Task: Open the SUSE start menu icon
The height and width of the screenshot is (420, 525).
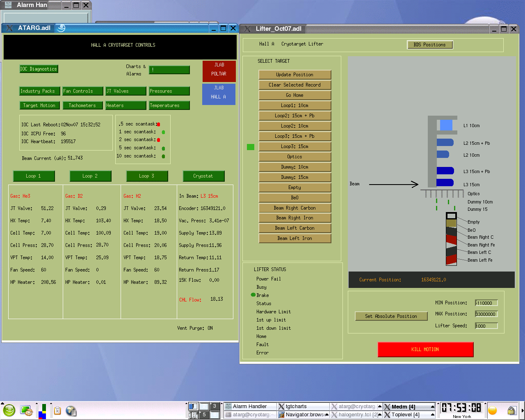Action: [9, 410]
